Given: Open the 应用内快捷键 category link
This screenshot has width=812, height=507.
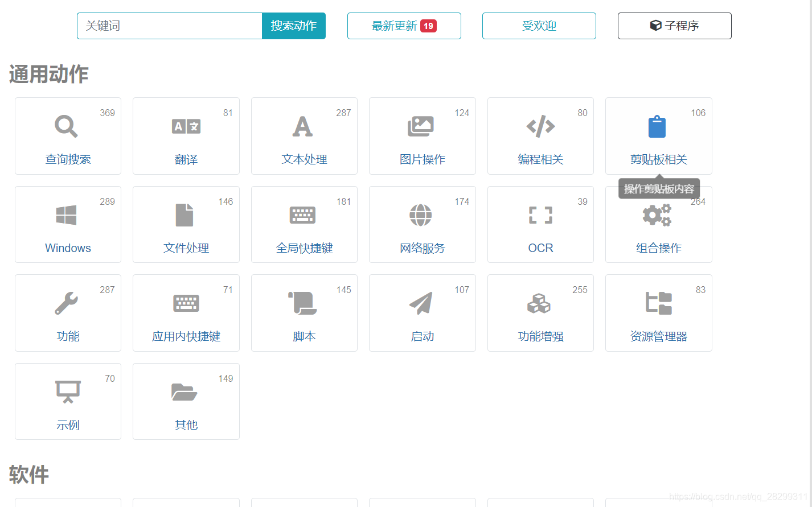Looking at the screenshot, I should 186,336.
